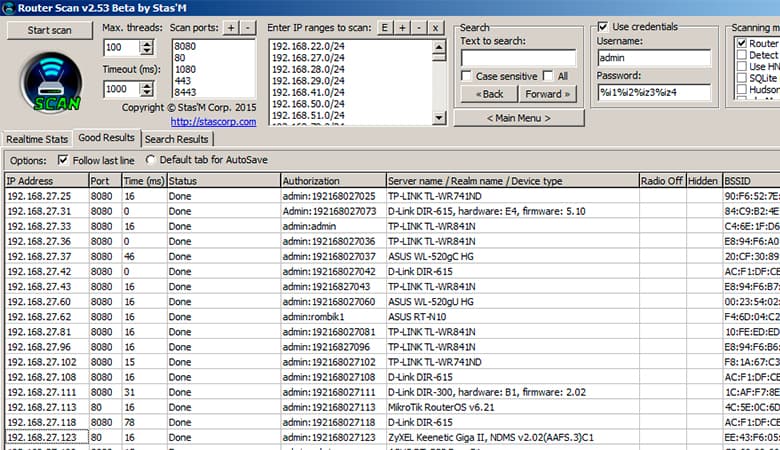This screenshot has height=450, width=780.
Task: Click the app icon in title bar
Action: click(x=8, y=7)
